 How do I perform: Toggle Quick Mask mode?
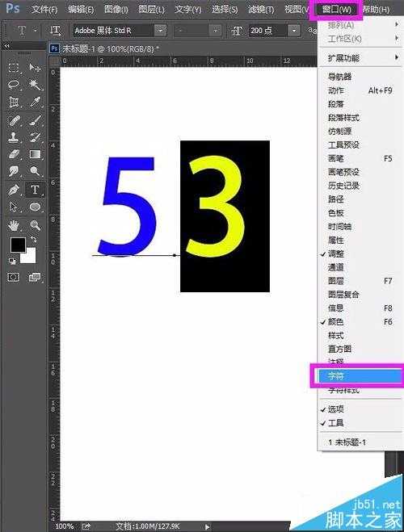(13, 278)
